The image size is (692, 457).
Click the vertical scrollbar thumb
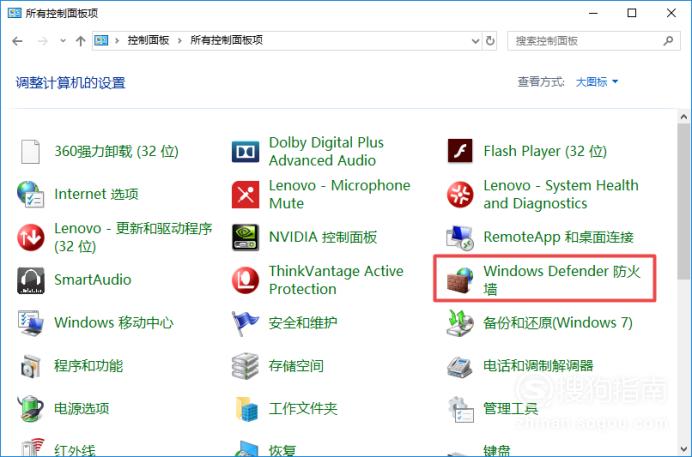[x=684, y=202]
